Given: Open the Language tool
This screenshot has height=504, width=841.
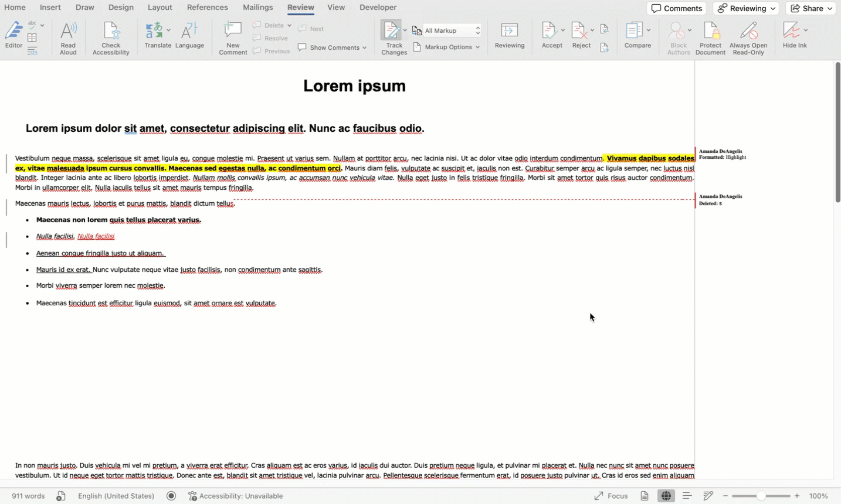Looking at the screenshot, I should point(189,35).
